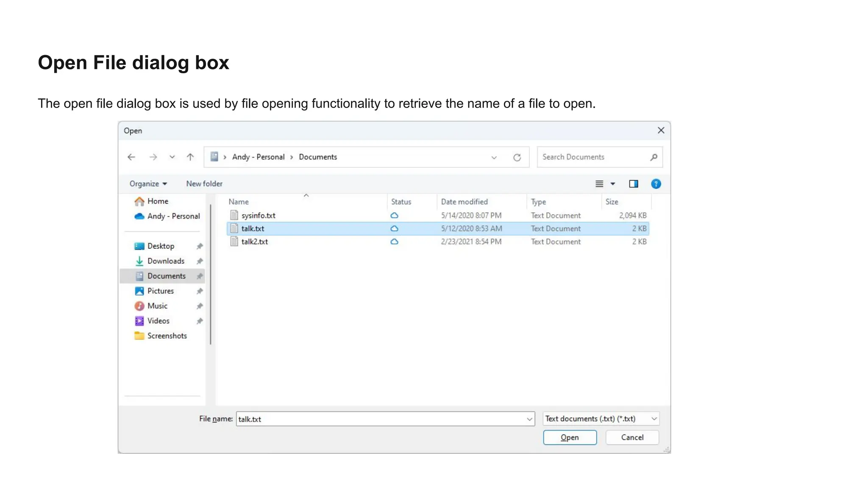Click the sysinfo.txt file icon
This screenshot has width=868, height=488.
tap(234, 215)
